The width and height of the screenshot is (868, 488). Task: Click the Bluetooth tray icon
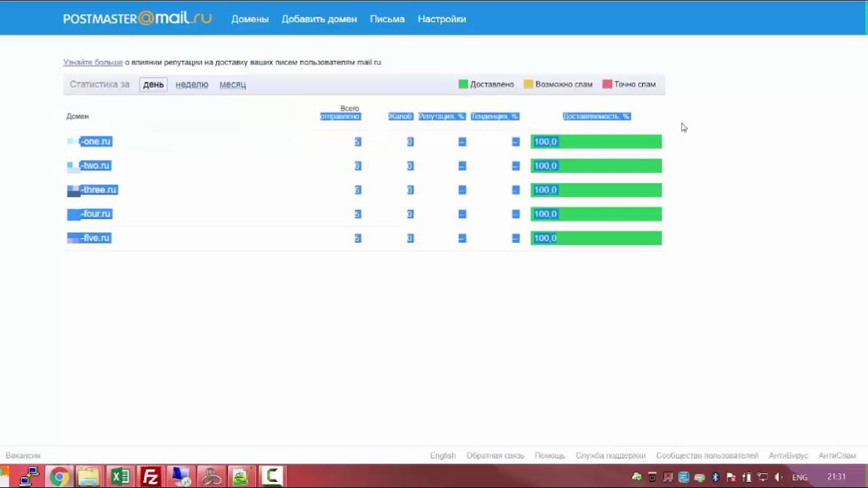[x=715, y=477]
